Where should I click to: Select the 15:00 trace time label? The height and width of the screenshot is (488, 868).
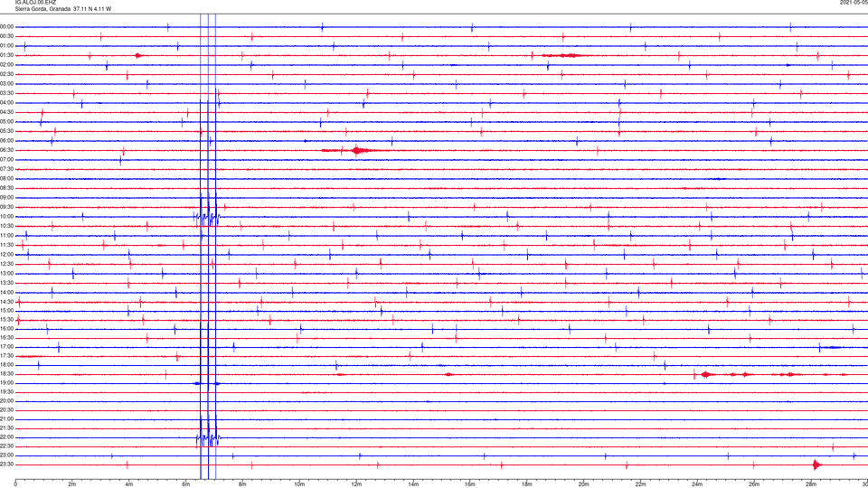[7, 310]
